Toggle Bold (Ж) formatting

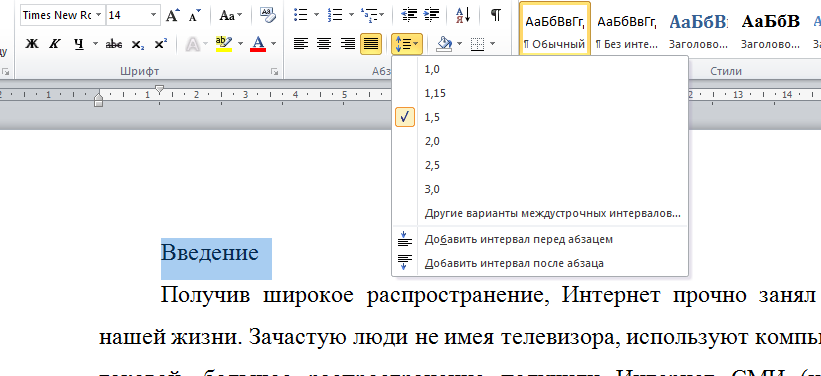(32, 45)
